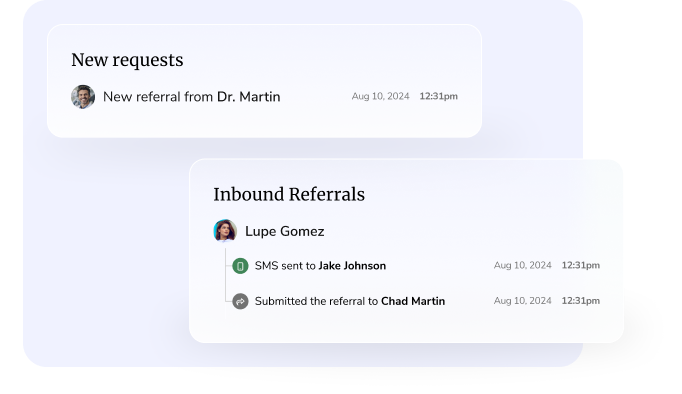682x394 pixels.
Task: Select the Lupe Gomez name
Action: (284, 231)
